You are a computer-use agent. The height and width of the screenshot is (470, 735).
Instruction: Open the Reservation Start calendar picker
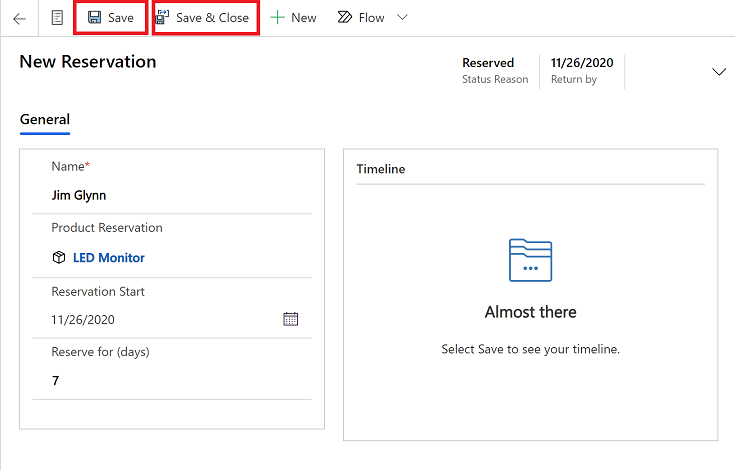(291, 319)
